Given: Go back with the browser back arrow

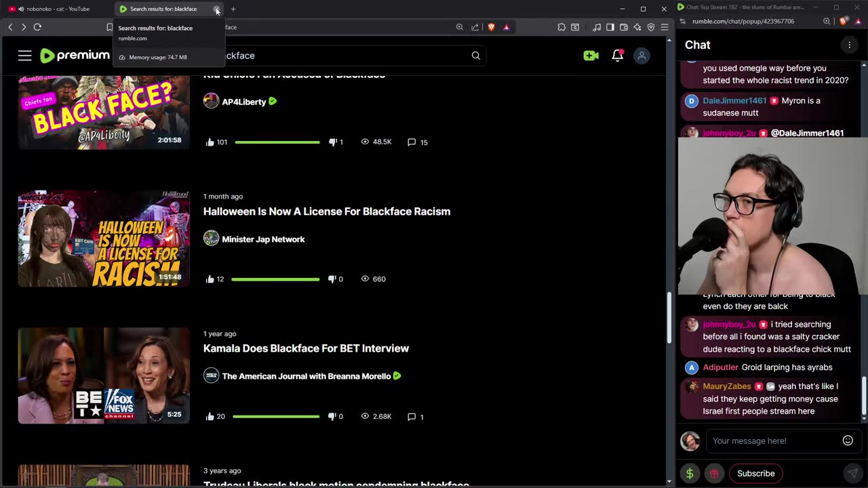Looking at the screenshot, I should (x=10, y=27).
